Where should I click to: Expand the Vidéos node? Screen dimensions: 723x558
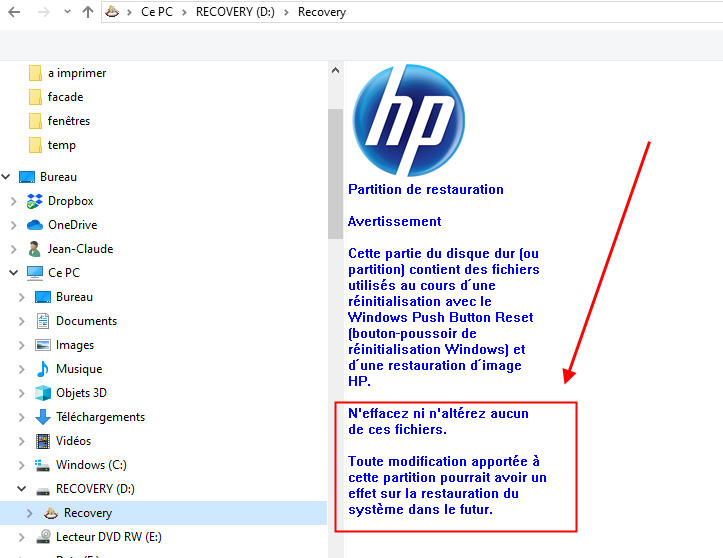(x=21, y=441)
